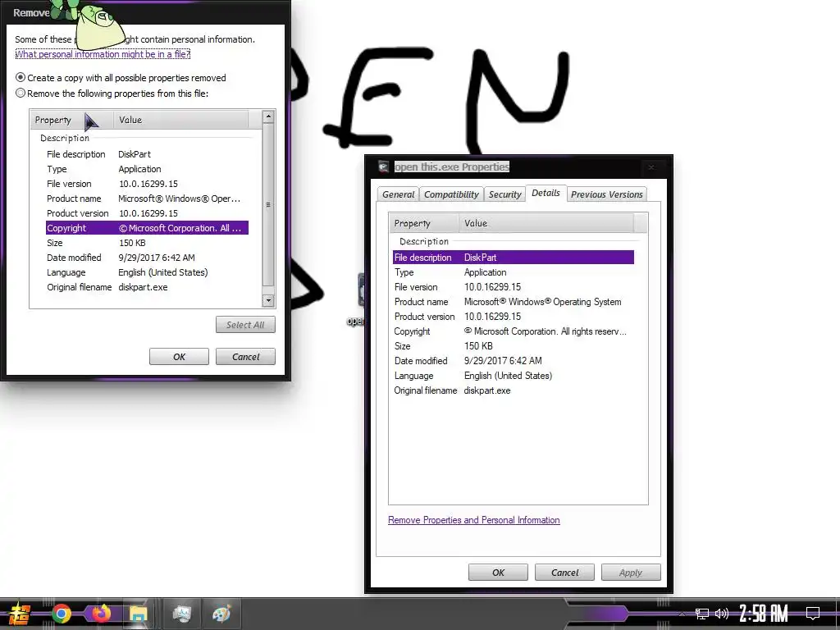Select File description row in Remove Properties dialog
Screen dimensions: 840x630
click(x=147, y=154)
